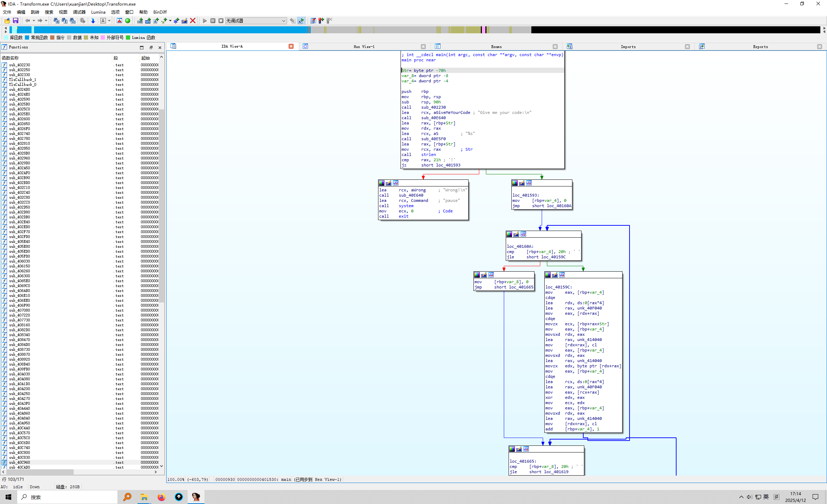This screenshot has width=827, height=504.
Task: Select sub_402230 in the Functions list
Action: tap(20, 65)
